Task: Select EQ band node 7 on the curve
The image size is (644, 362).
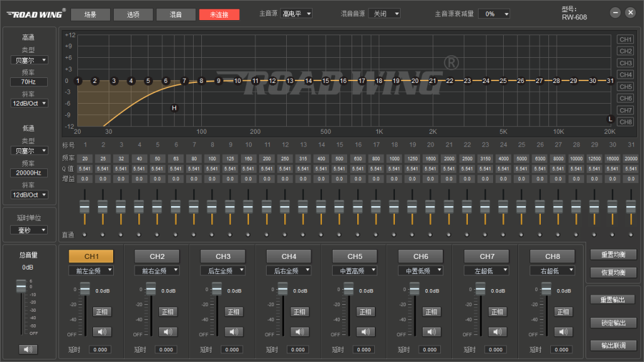Action: [x=184, y=81]
